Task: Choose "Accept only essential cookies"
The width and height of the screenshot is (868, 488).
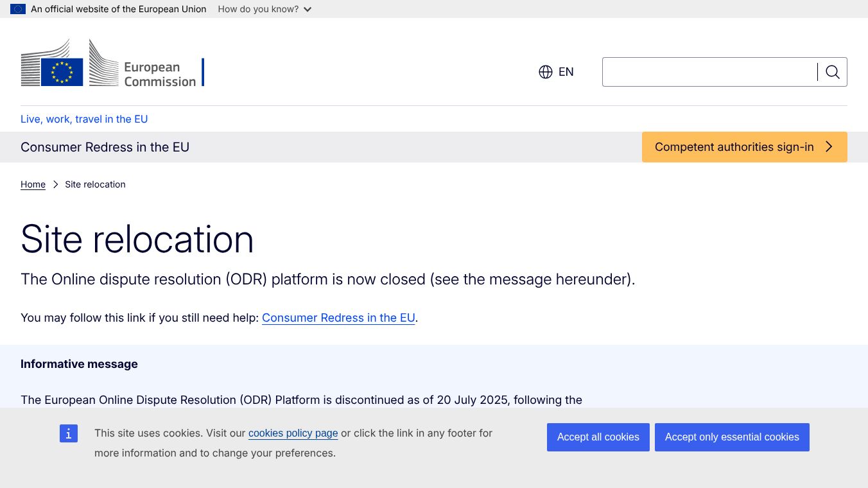Action: 732,437
